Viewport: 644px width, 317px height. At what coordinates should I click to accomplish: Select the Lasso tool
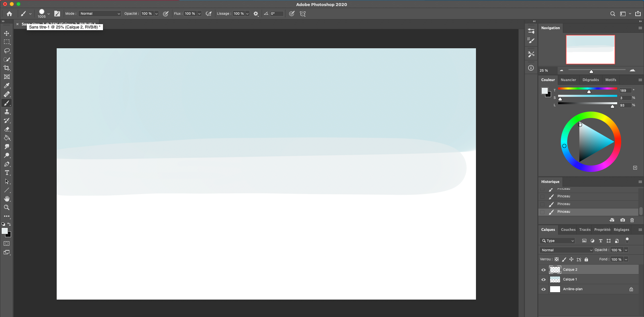[x=7, y=51]
